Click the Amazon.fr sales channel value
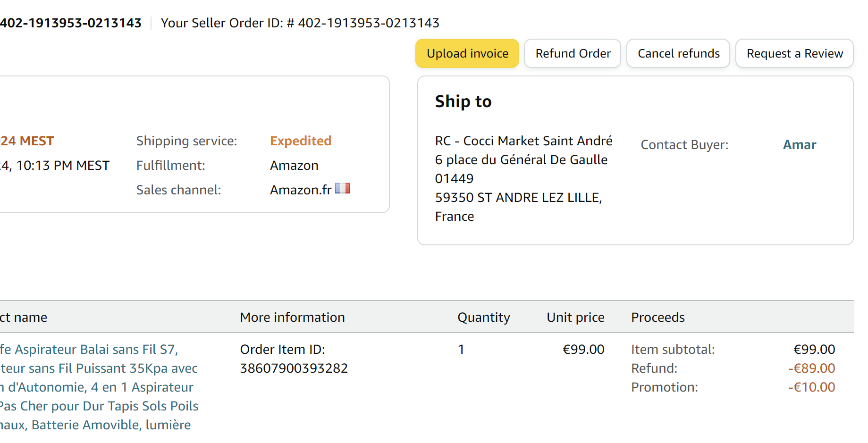 coord(301,190)
